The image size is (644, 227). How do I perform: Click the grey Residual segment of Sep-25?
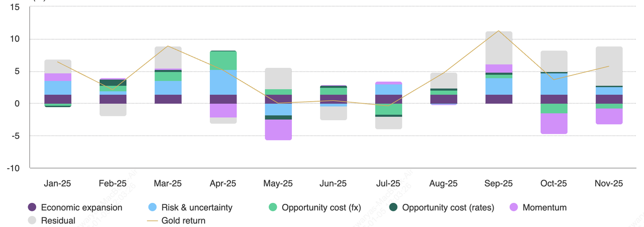(x=499, y=48)
